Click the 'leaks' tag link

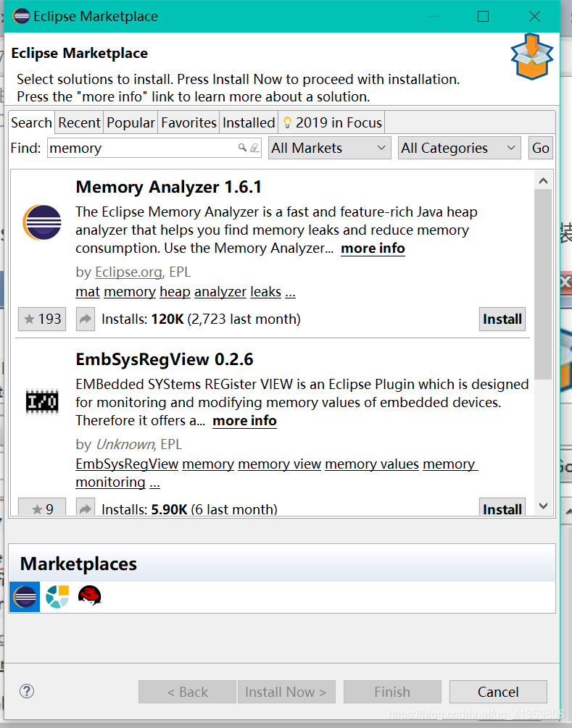click(266, 292)
